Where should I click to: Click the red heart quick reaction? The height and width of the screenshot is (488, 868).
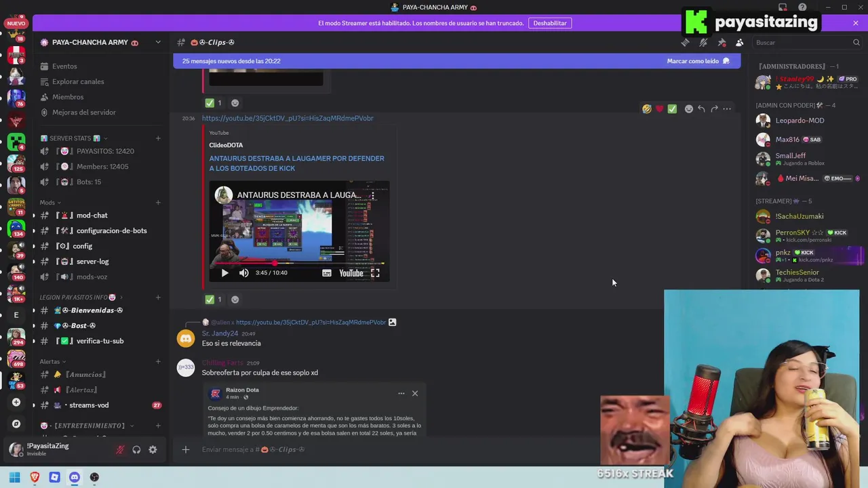click(659, 108)
